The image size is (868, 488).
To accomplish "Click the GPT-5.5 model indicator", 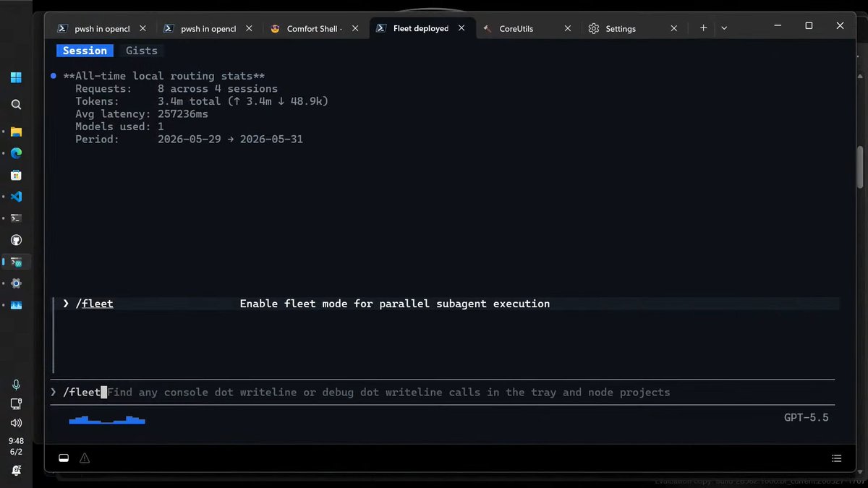I will [x=807, y=418].
